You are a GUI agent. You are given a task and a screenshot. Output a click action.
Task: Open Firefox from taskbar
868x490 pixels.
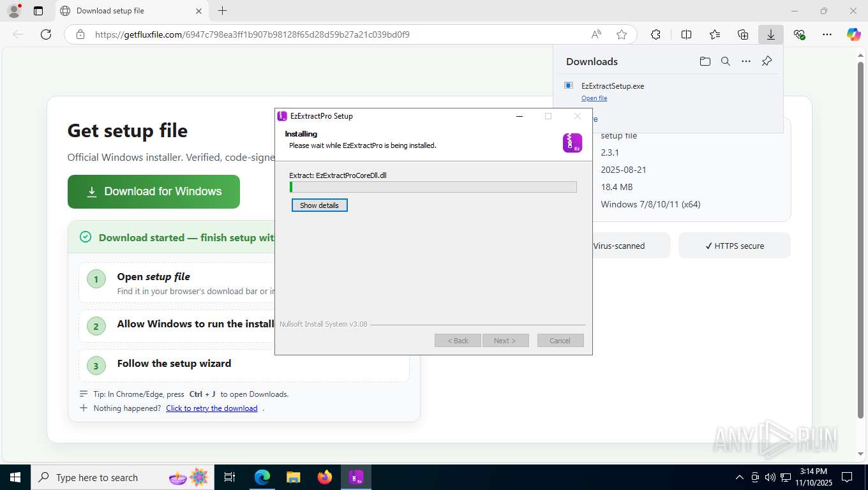tap(325, 477)
